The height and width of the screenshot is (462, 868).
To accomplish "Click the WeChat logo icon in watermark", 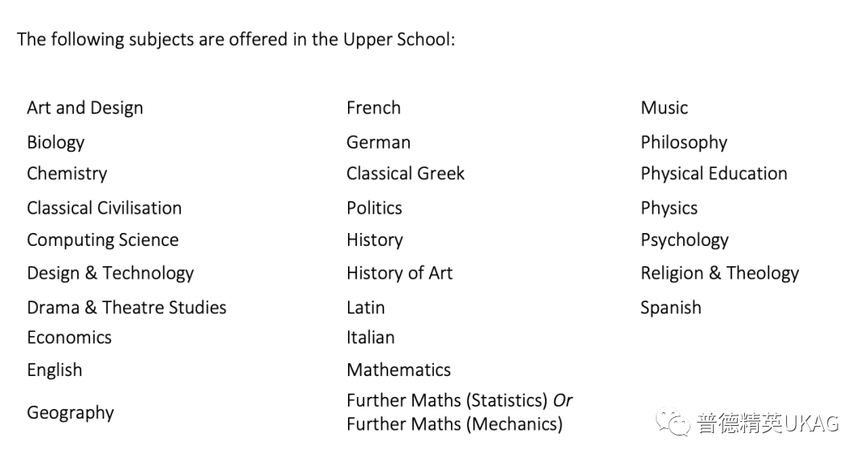I will pos(673,422).
